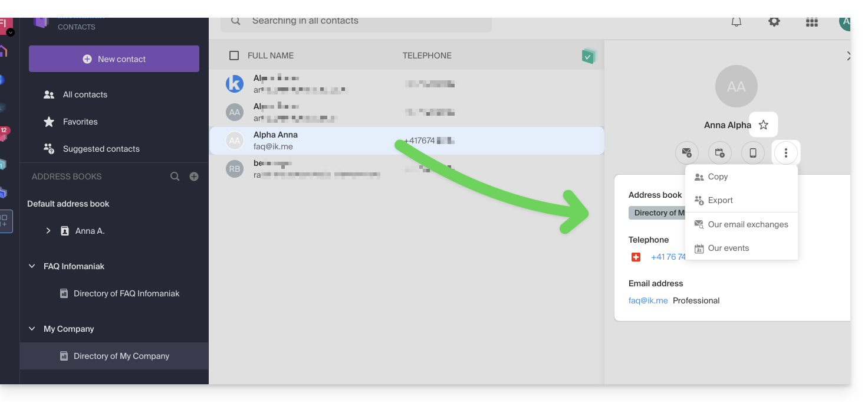Viewport: 868px width, 402px height.
Task: Select Copy from the contact menu
Action: click(718, 177)
